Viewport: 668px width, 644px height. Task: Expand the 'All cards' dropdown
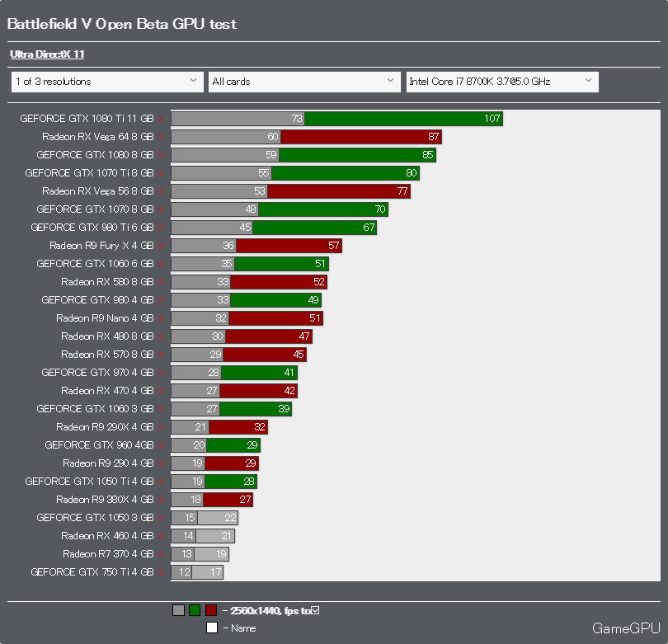coord(304,82)
